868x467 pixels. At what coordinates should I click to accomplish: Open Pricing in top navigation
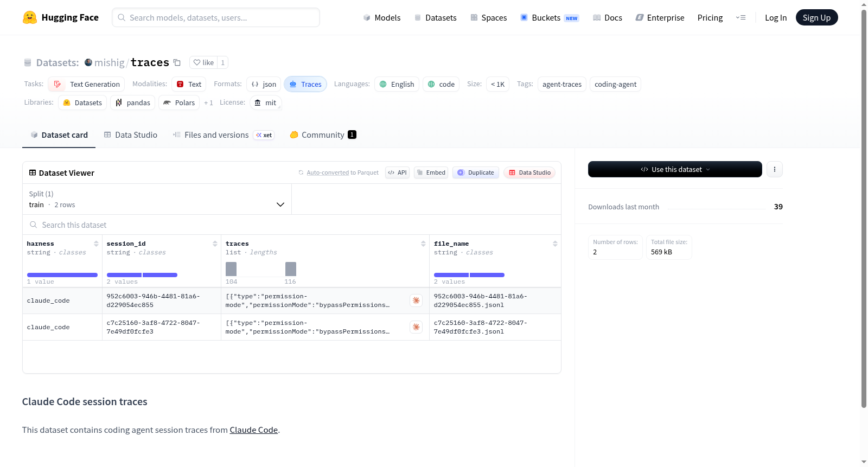pos(710,17)
